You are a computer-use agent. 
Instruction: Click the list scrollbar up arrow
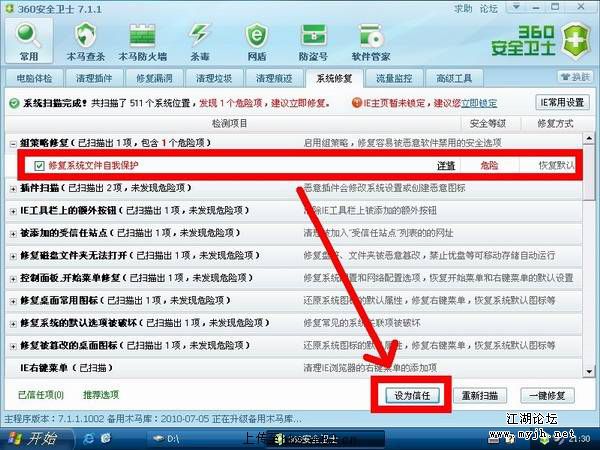(x=589, y=138)
